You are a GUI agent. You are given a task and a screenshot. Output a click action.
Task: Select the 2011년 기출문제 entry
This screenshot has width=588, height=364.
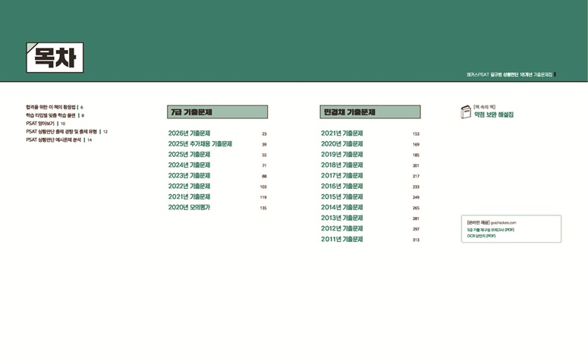tap(341, 239)
